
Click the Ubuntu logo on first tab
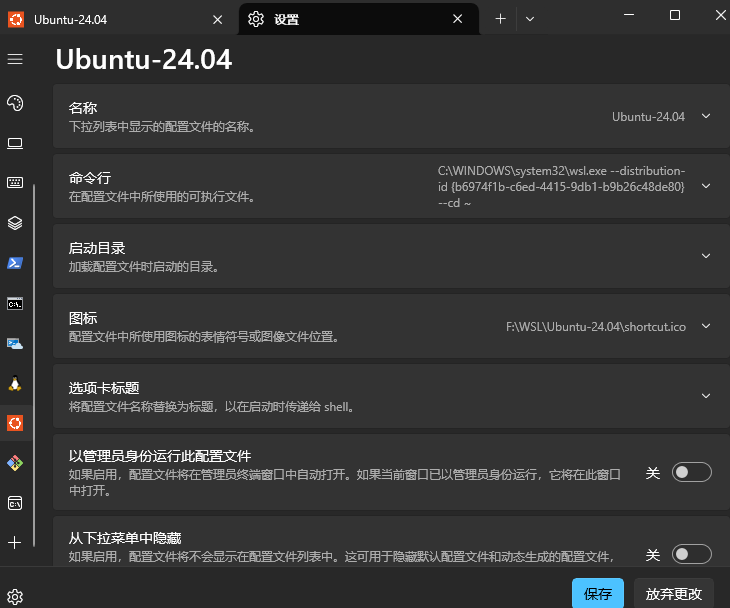pyautogui.click(x=16, y=20)
